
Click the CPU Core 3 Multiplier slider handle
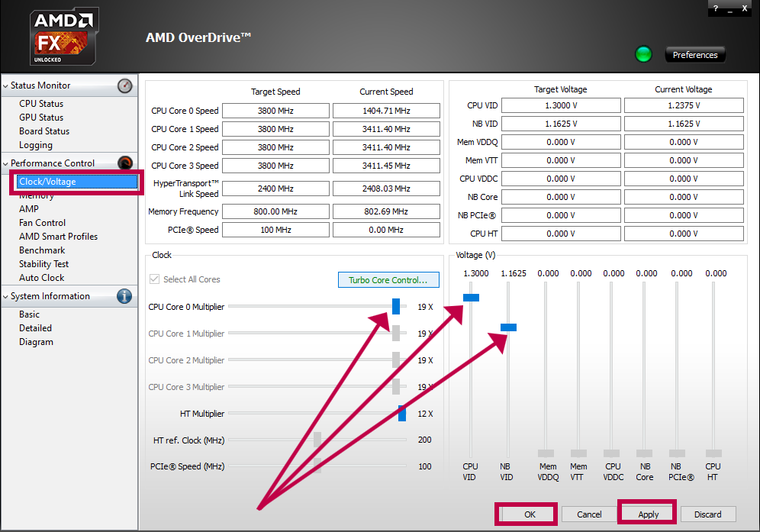click(x=396, y=386)
